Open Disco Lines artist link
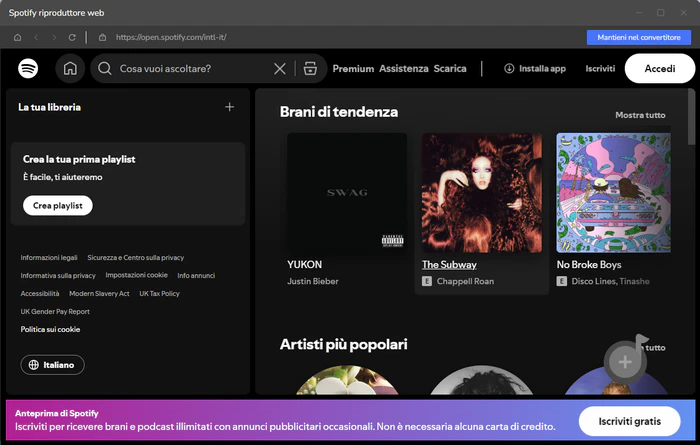The image size is (700, 445). coord(593,281)
